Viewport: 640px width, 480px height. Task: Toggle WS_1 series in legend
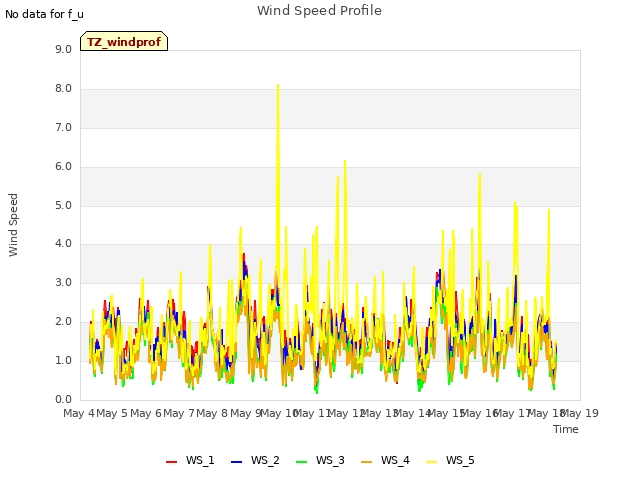[x=190, y=460]
